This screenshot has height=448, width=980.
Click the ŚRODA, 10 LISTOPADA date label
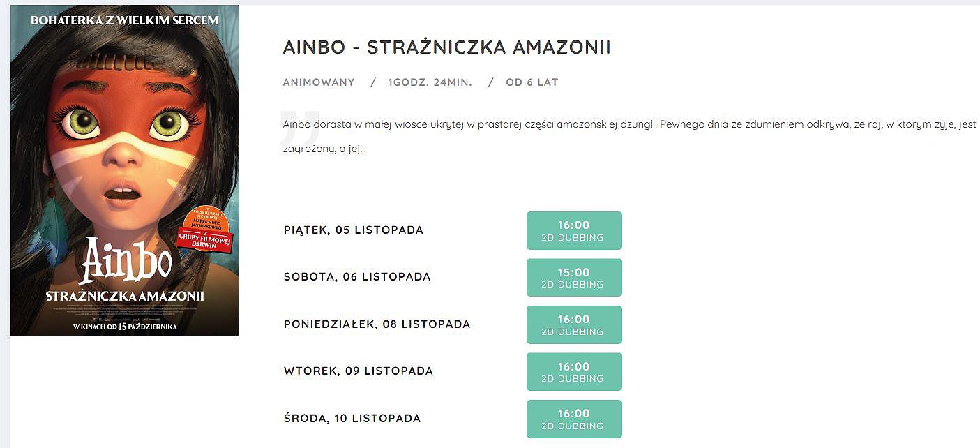[x=352, y=419]
